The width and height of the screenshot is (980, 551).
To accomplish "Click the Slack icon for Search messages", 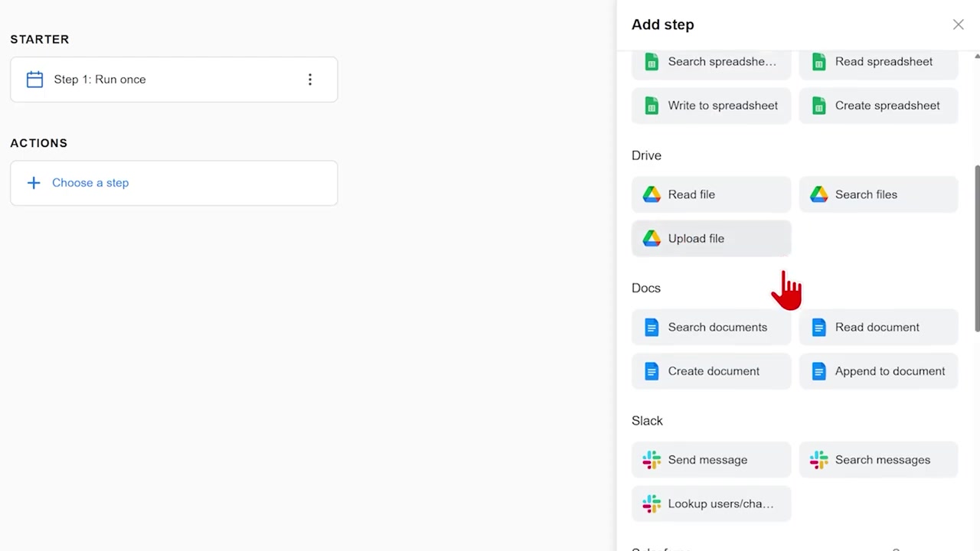I will [x=818, y=460].
